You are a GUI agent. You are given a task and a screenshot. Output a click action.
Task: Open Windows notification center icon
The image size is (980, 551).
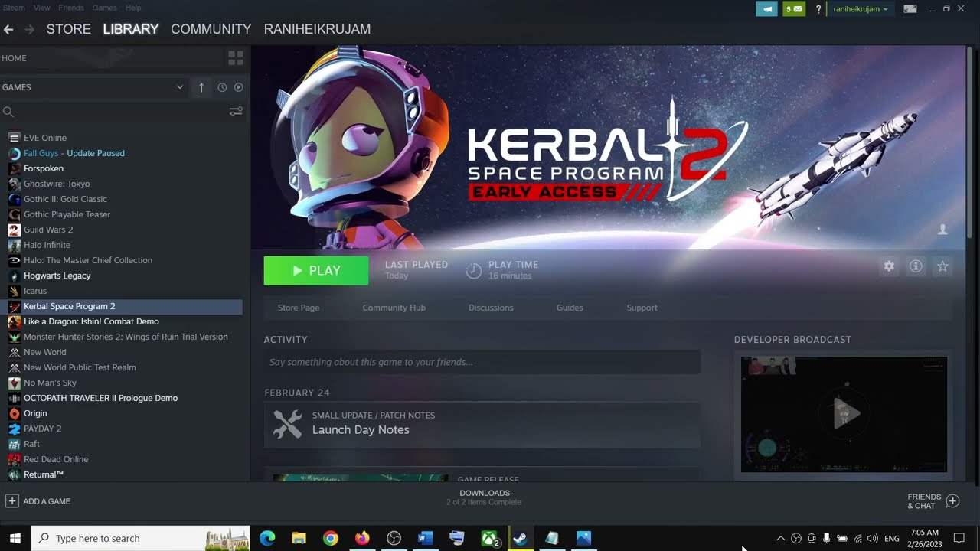[959, 538]
